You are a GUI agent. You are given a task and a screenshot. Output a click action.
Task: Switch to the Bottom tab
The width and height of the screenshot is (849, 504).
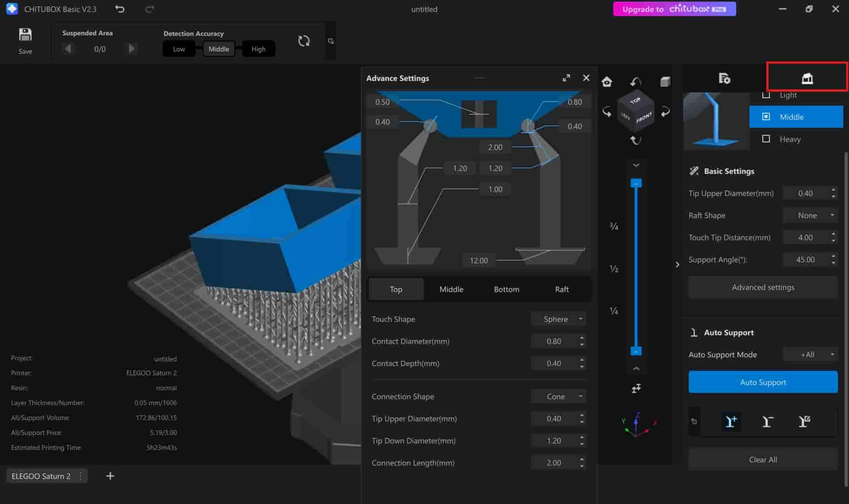[506, 289]
